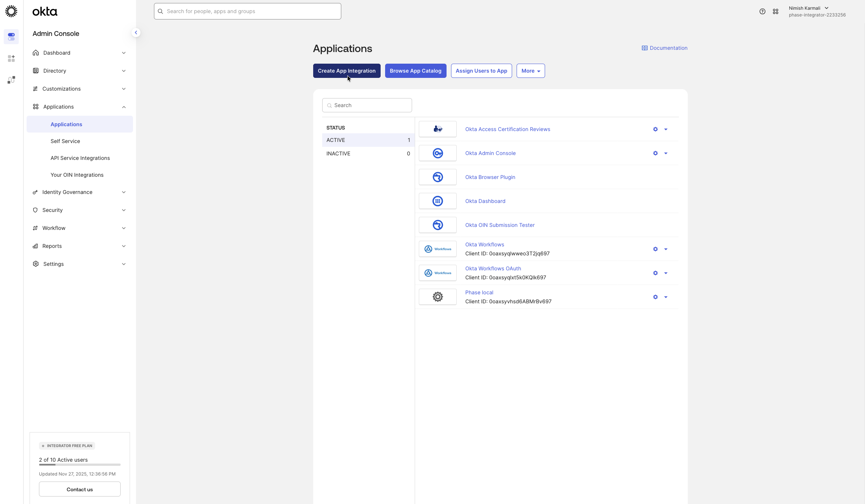Viewport: 865px width, 504px height.
Task: Click the Create App Integration button
Action: coord(346,71)
